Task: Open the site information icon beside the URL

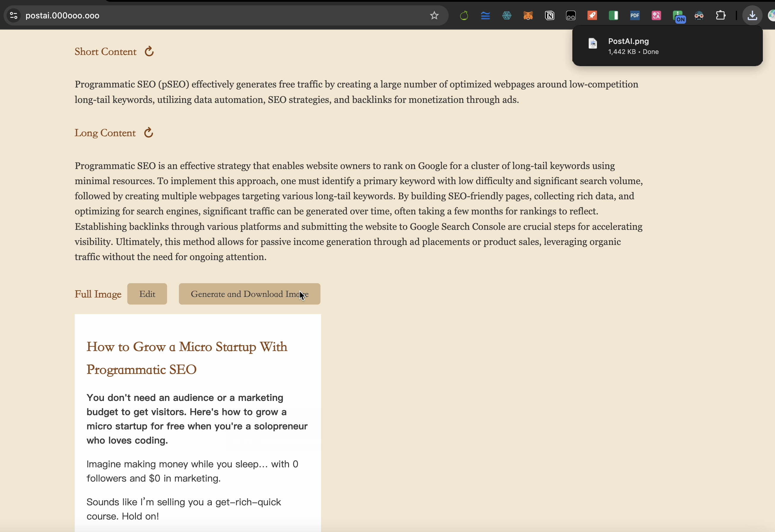Action: (x=14, y=15)
